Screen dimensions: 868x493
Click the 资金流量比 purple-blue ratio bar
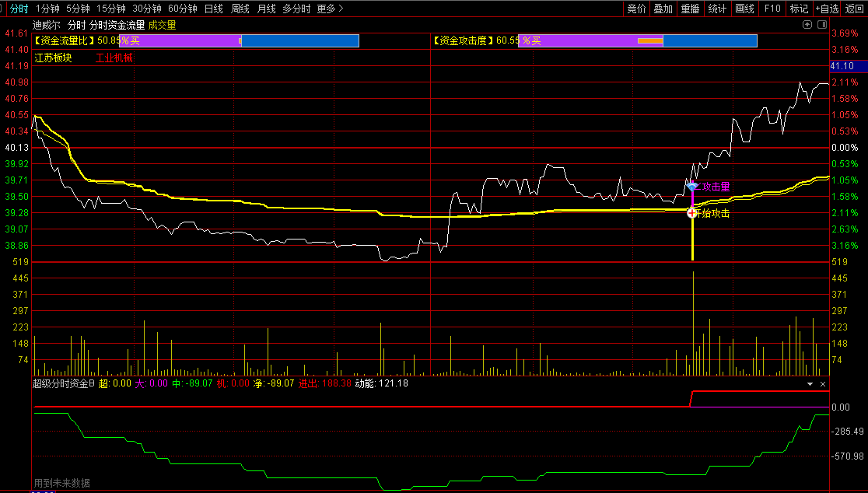(x=239, y=40)
